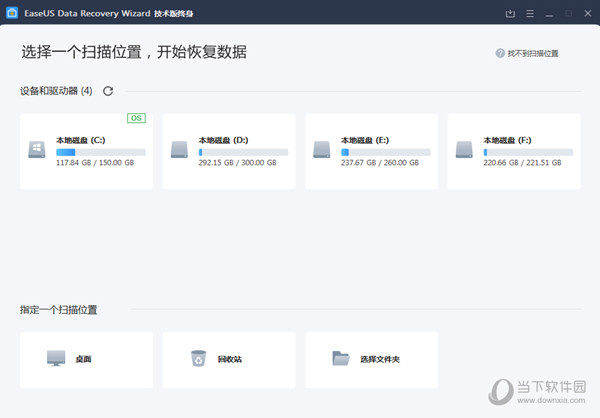Viewport: 600px width, 418px height.
Task: Open the import scan status icon
Action: tap(510, 14)
